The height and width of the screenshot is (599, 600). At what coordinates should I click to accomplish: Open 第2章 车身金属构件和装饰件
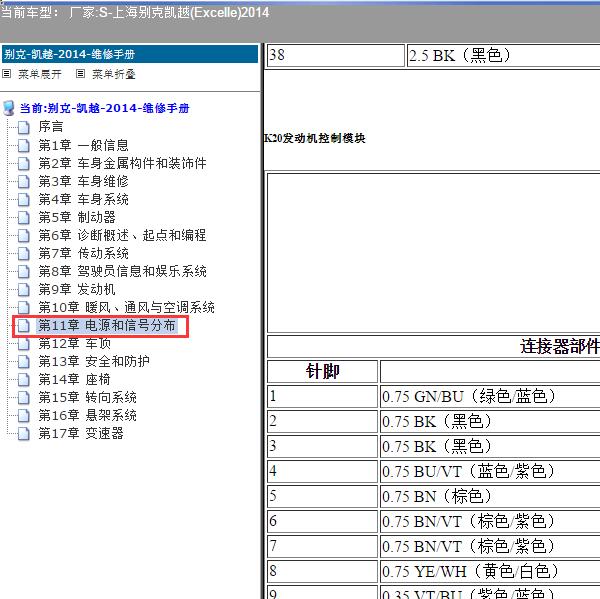pyautogui.click(x=122, y=163)
